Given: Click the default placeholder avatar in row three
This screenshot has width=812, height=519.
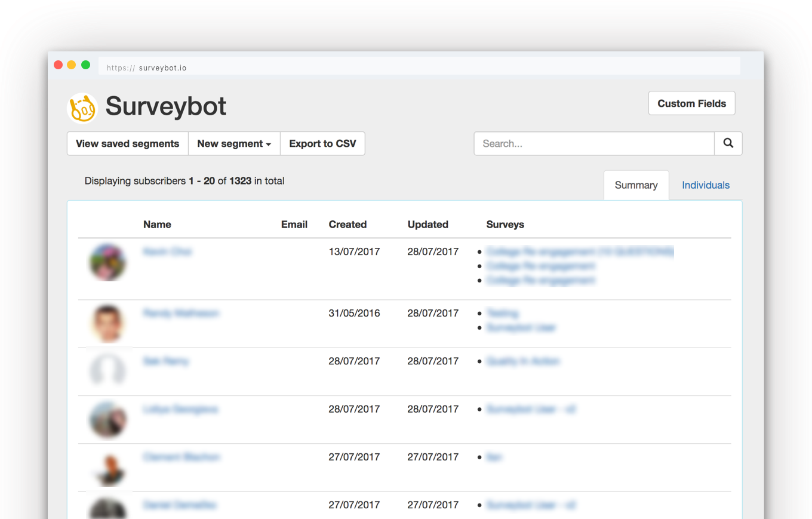Looking at the screenshot, I should tap(107, 371).
